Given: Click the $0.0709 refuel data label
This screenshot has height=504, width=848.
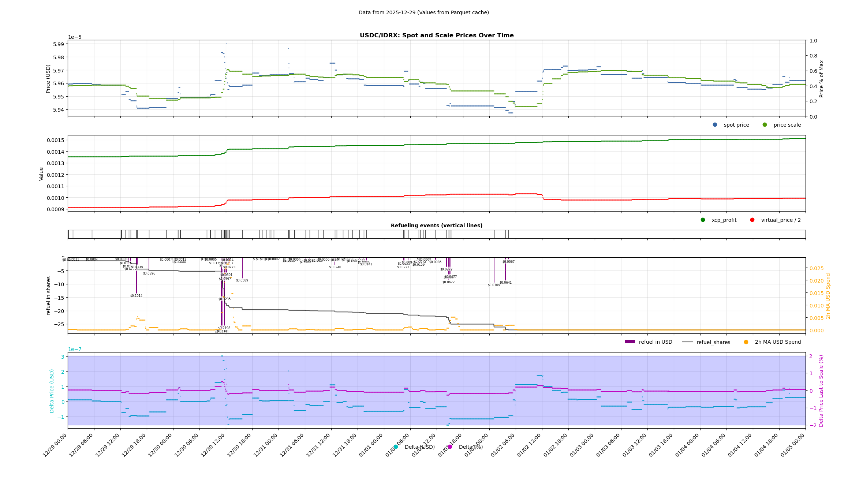Looking at the screenshot, I should pyautogui.click(x=494, y=285).
